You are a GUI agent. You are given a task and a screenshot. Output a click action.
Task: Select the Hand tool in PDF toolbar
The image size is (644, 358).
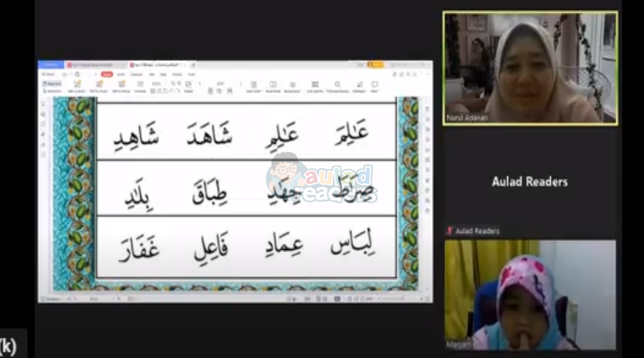[52, 84]
